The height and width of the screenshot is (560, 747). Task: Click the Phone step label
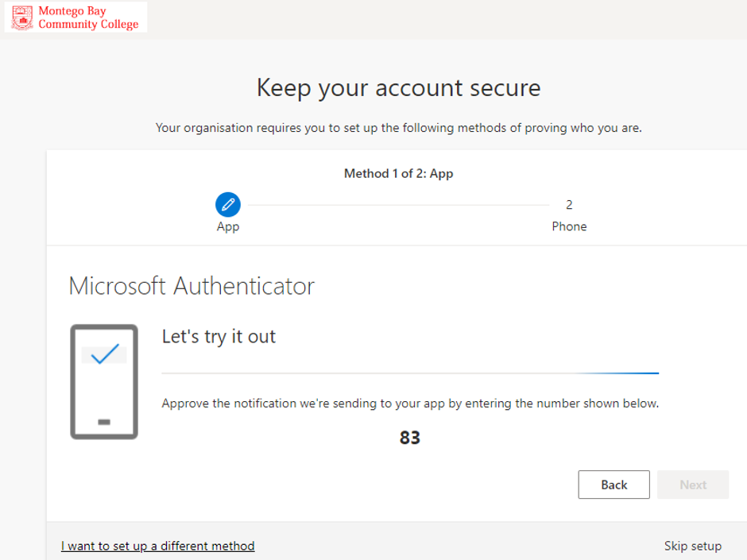[x=569, y=226]
